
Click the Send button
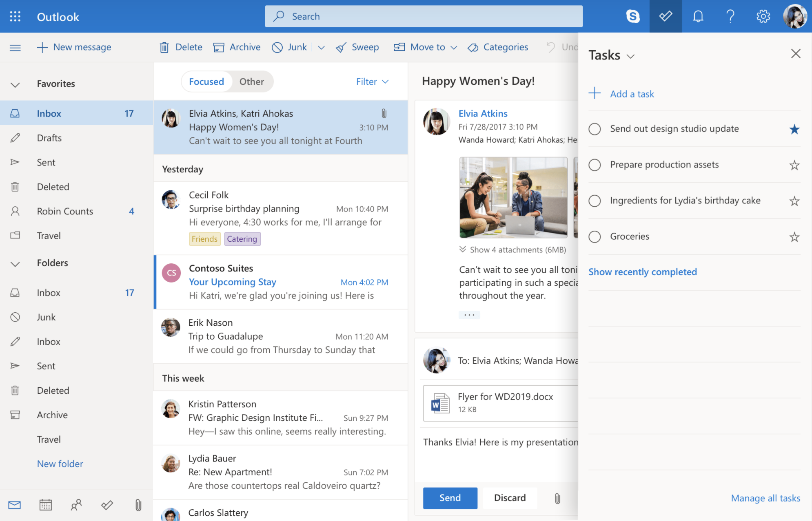[x=450, y=498]
